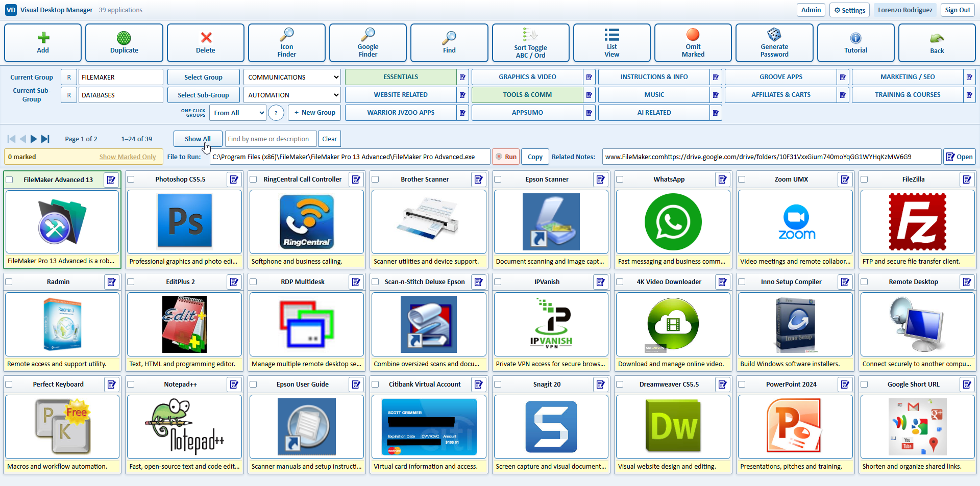
Task: Switch to List View
Action: pyautogui.click(x=612, y=43)
